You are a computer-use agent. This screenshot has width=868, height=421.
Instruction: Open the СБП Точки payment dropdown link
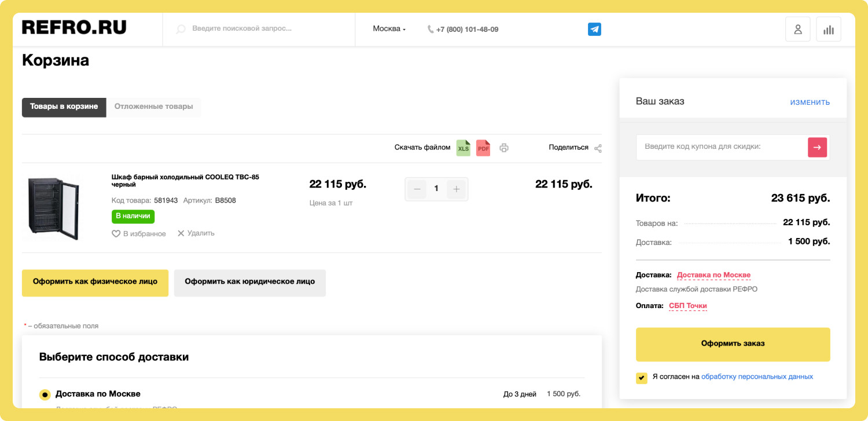click(x=688, y=306)
